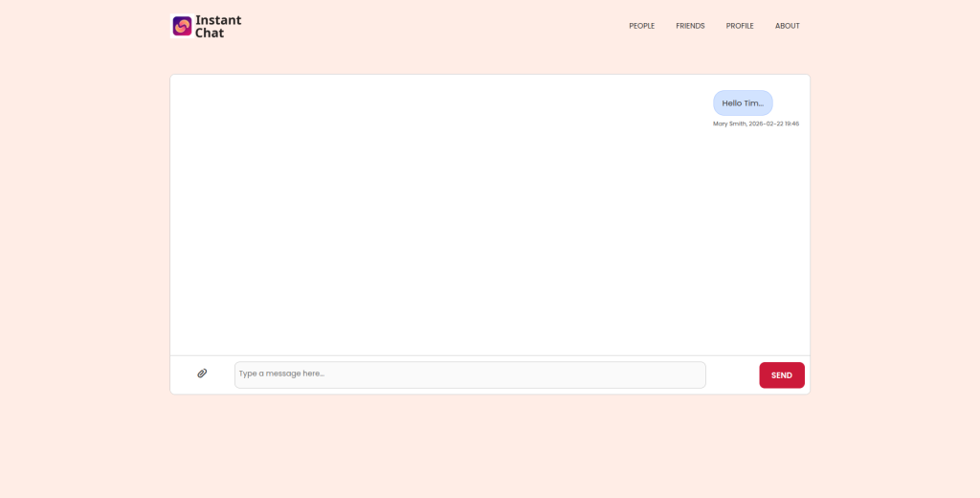Click the word 'Chat' under Instant
Image resolution: width=980 pixels, height=498 pixels.
(210, 34)
